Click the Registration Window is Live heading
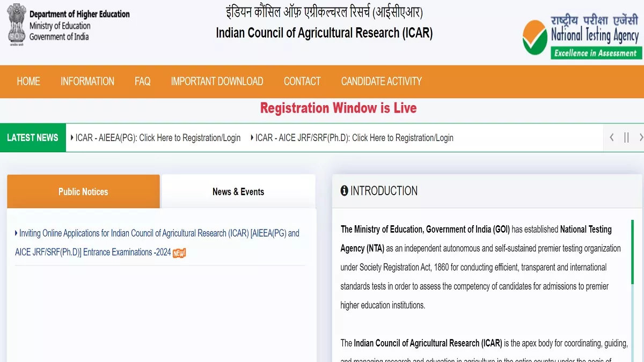The height and width of the screenshot is (362, 644). [x=338, y=108]
